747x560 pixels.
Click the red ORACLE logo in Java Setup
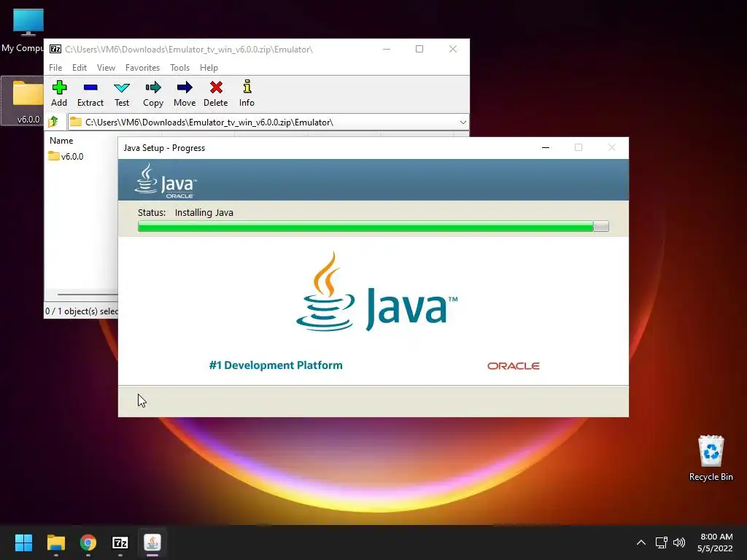513,366
